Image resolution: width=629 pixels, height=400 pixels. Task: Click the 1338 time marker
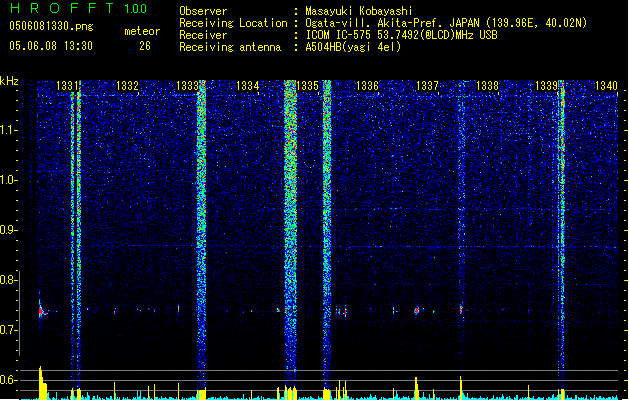pos(487,86)
